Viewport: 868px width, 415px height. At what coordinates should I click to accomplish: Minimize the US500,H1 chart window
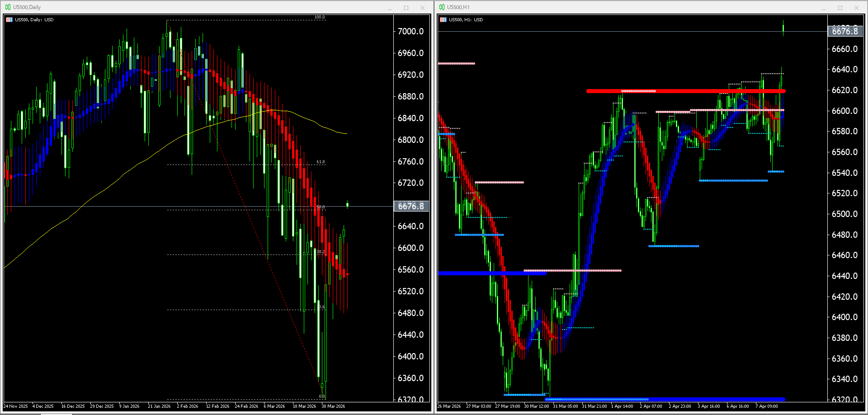(824, 8)
